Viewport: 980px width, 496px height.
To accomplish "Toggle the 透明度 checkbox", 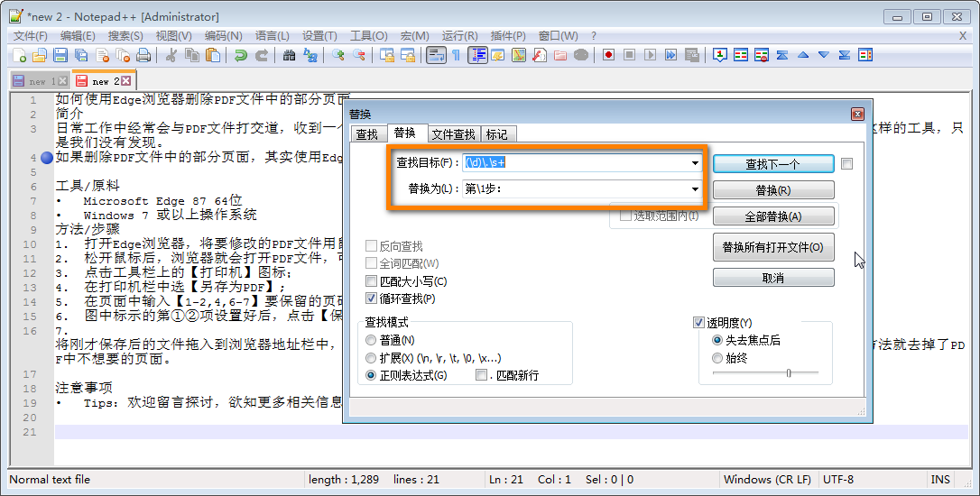I will 698,323.
